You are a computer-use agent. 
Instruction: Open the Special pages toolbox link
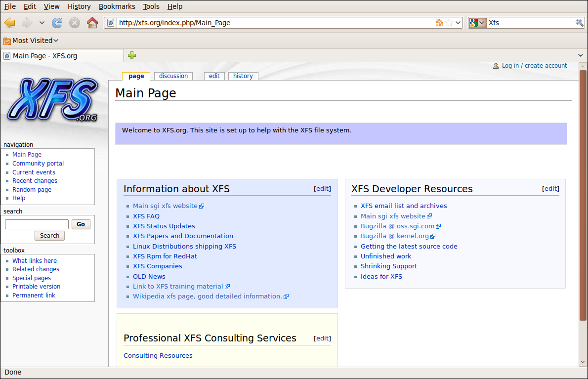32,278
